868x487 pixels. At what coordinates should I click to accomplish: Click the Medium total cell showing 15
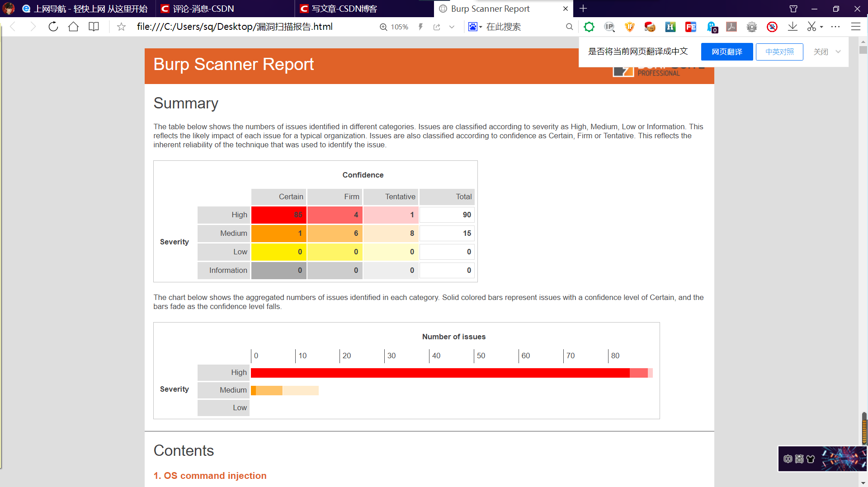pos(447,234)
